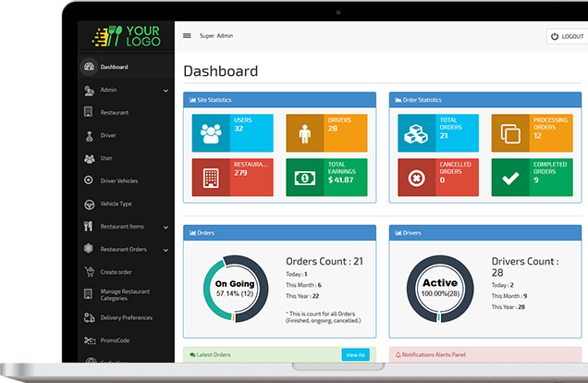Click the Create order cart icon
588x383 pixels.
click(x=90, y=271)
